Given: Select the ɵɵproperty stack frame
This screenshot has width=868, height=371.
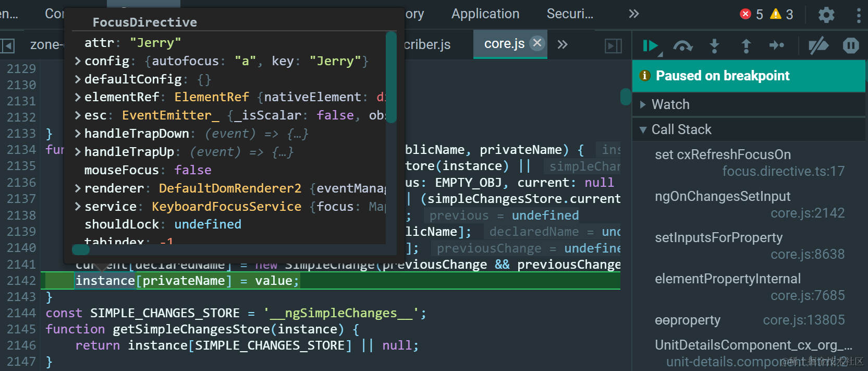Looking at the screenshot, I should [688, 320].
